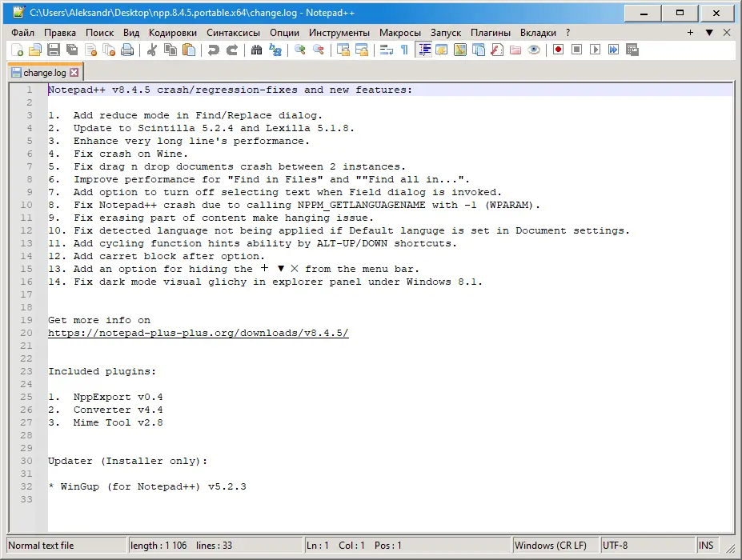Create a new file with toolbar icon

pos(17,50)
